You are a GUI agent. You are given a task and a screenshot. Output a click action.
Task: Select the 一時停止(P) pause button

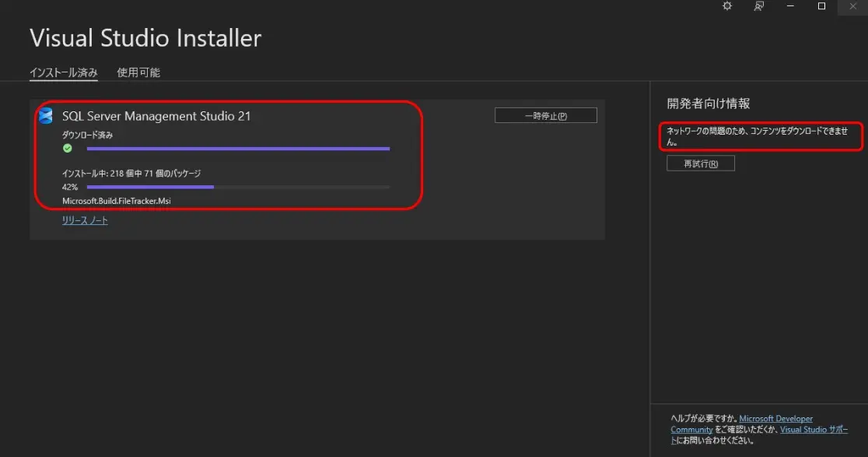545,114
